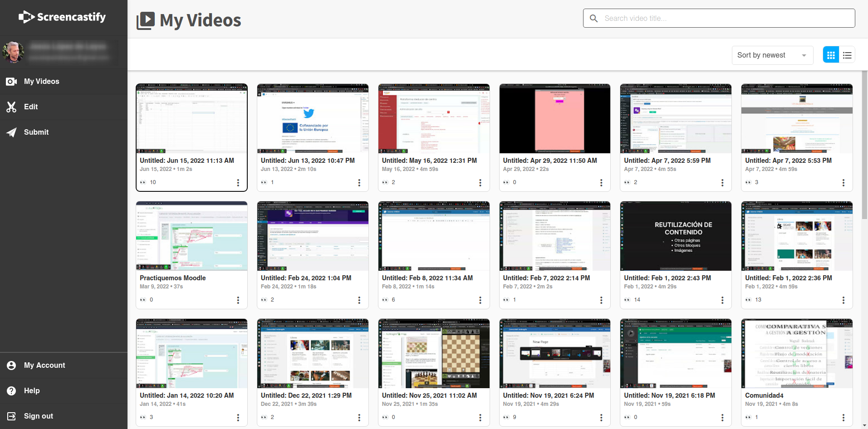Click the Untitled: Nov 25, 2021 11:02 AM title
The image size is (868, 429).
[x=429, y=395]
